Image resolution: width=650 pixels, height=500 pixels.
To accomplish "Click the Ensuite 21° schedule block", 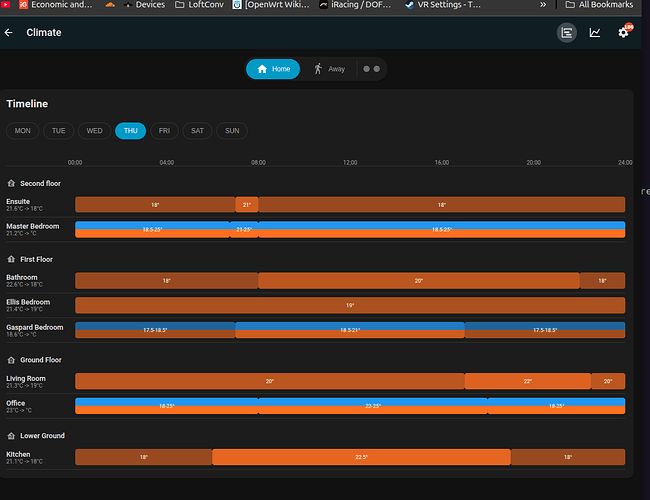I will click(x=246, y=204).
